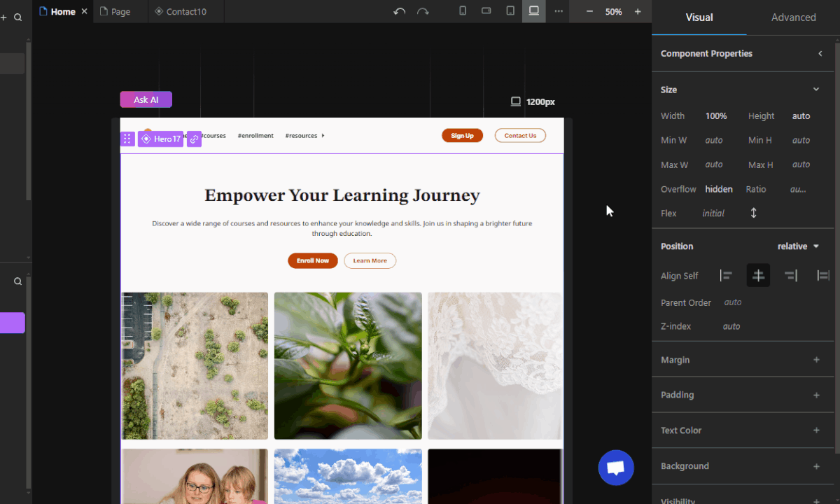Click the flex direction arrows icon
Screen dimensions: 840x504
tap(754, 213)
